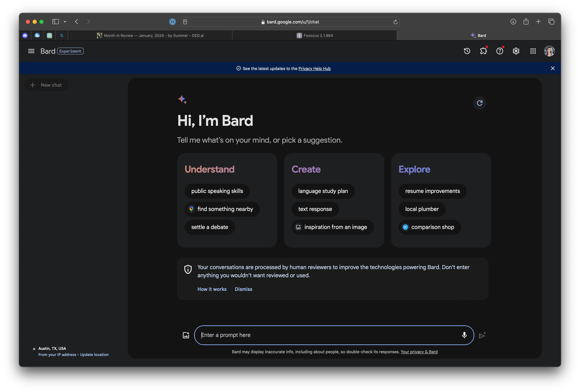
Task: Click the Enter a prompt field
Action: [x=325, y=335]
